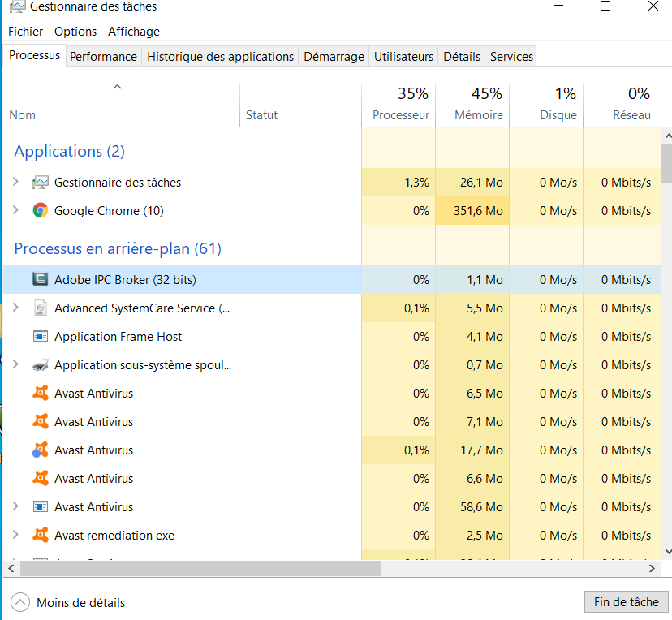
Task: Sort by Réseau 0% column header
Action: point(620,105)
